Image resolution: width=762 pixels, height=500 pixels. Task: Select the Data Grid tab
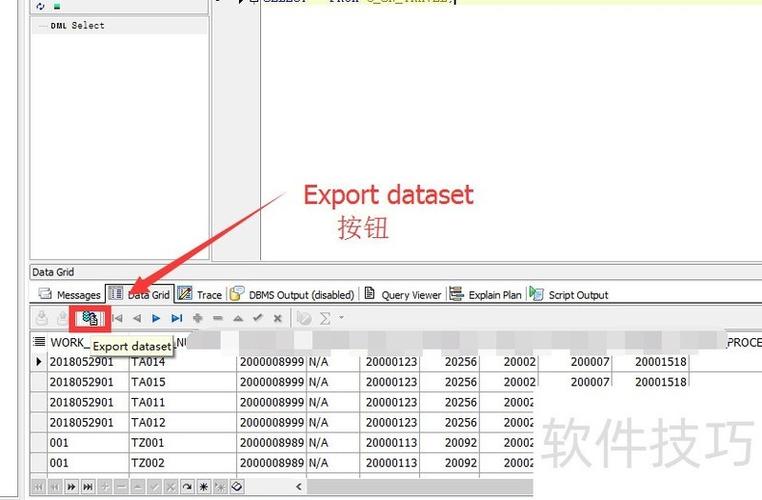pos(139,294)
